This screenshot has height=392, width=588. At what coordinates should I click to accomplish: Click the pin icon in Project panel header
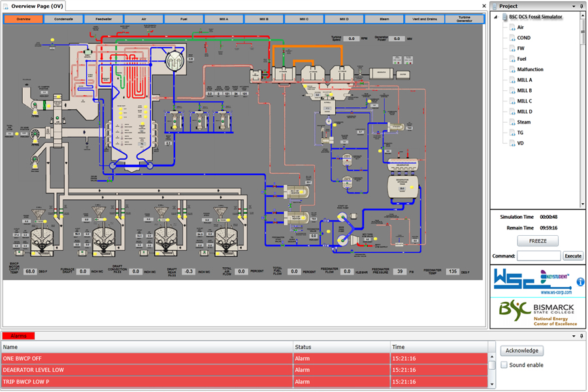(581, 6)
